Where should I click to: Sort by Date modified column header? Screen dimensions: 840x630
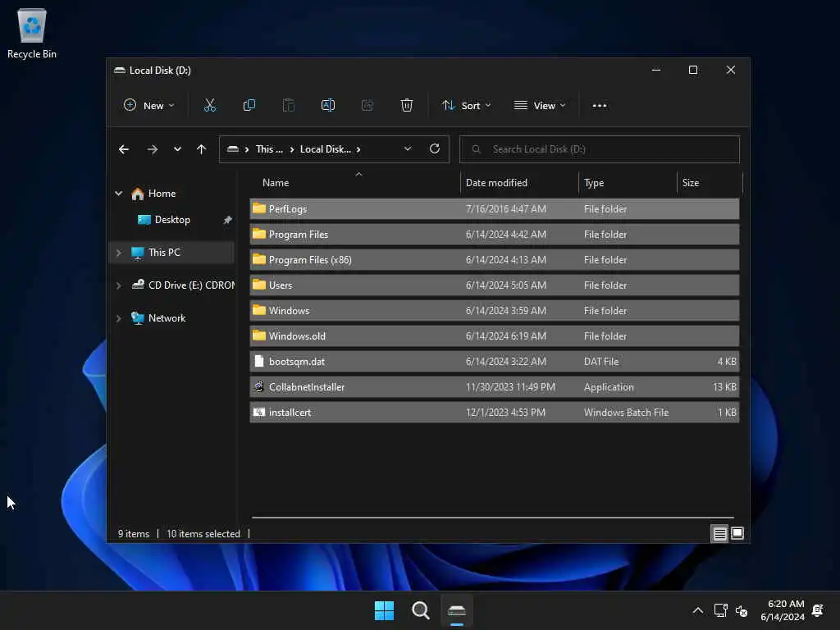coord(496,183)
